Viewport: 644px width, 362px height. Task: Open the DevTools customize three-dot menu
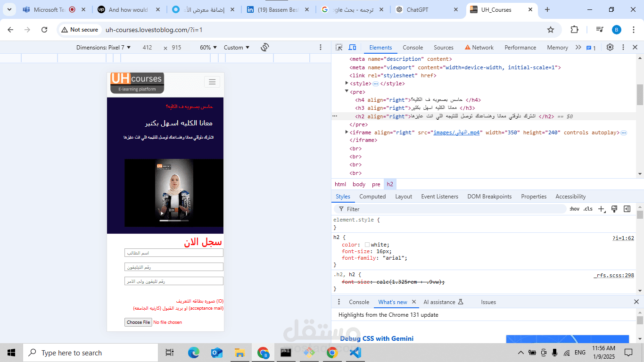coord(623,48)
